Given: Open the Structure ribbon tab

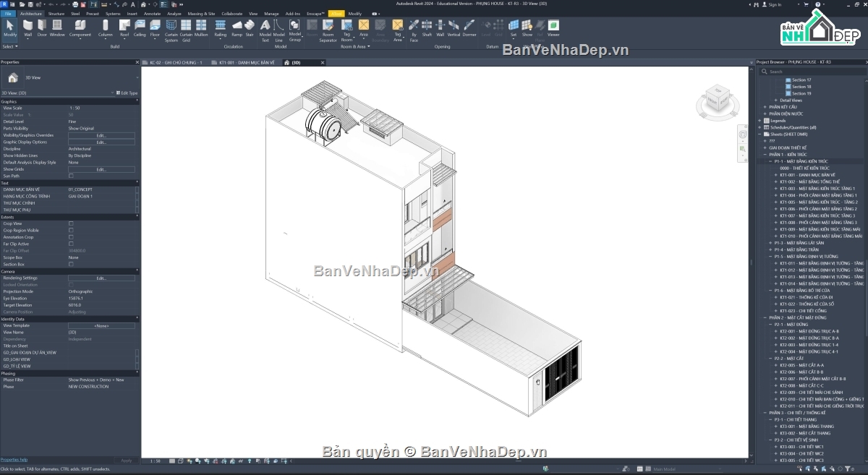Looking at the screenshot, I should pyautogui.click(x=56, y=14).
